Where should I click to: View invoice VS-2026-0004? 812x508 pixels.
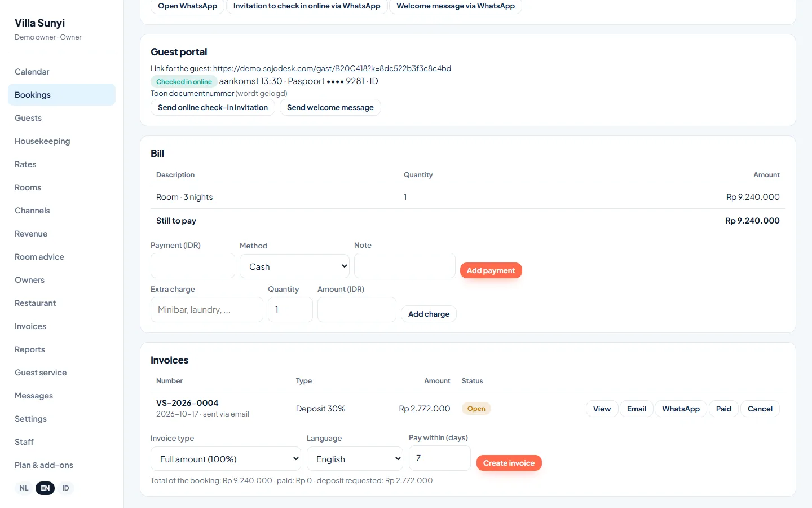(x=602, y=409)
